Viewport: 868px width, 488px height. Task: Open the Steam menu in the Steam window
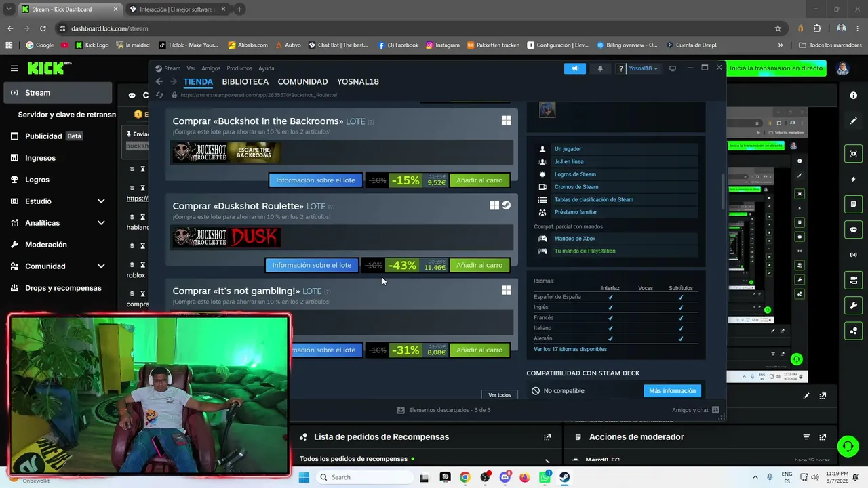point(172,68)
